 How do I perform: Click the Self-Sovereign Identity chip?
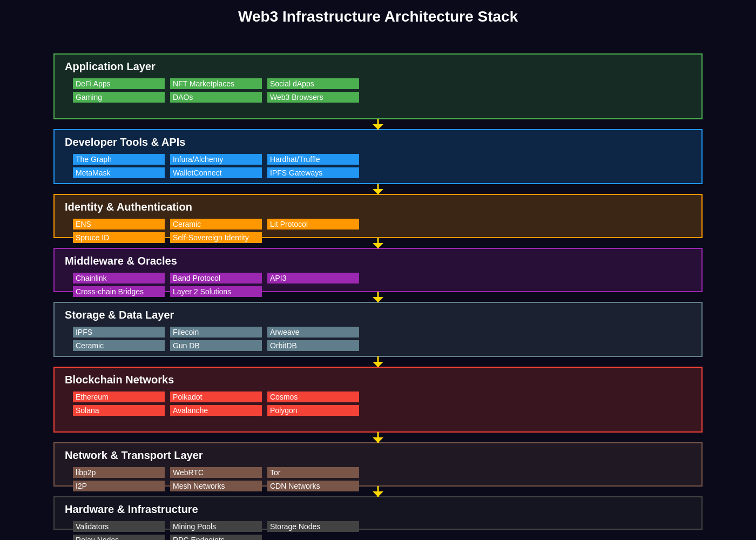click(x=216, y=238)
